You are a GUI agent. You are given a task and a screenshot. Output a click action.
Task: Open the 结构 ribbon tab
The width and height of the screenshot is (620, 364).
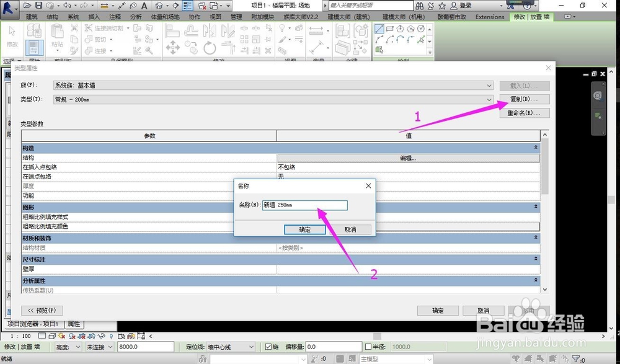pyautogui.click(x=52, y=17)
